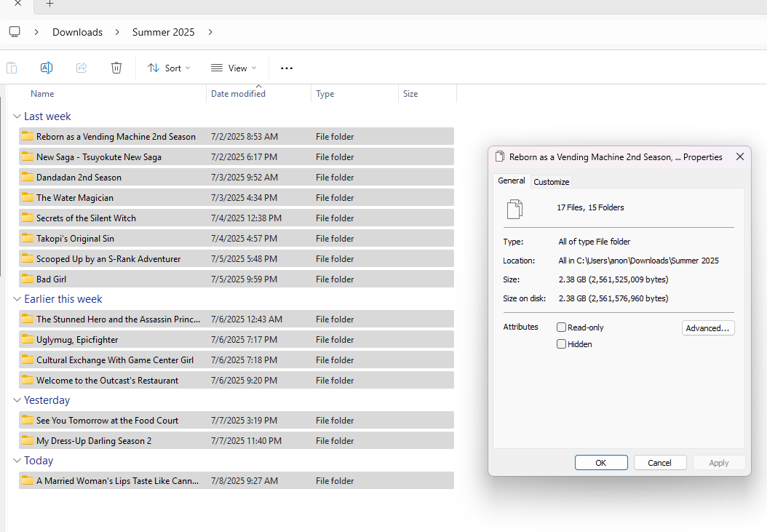Close the Properties dialog with the X
The width and height of the screenshot is (767, 532).
point(740,156)
